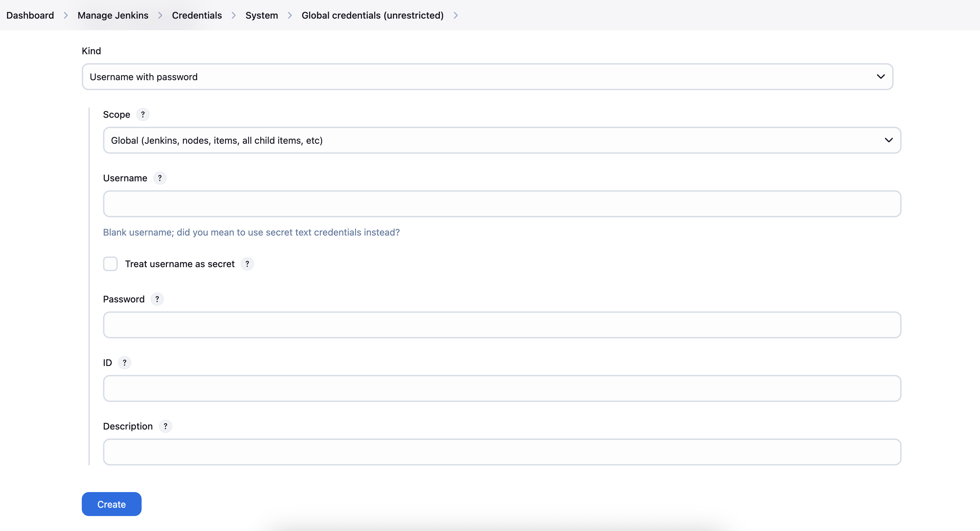This screenshot has height=531, width=980.
Task: Open the Kind dropdown
Action: point(487,77)
